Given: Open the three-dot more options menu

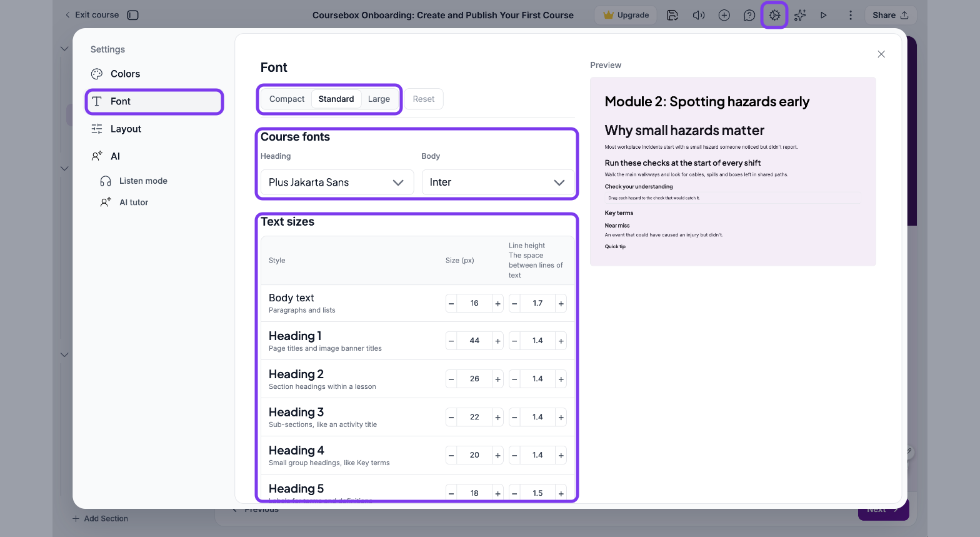Looking at the screenshot, I should click(850, 15).
